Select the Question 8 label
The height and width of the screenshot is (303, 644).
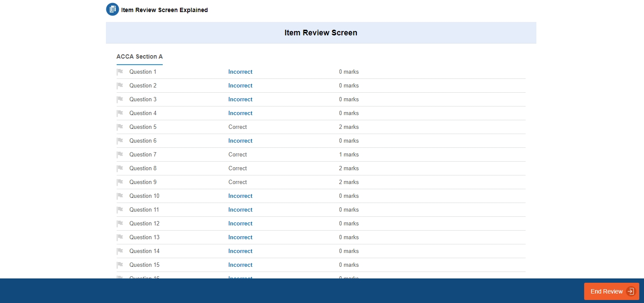(x=143, y=169)
